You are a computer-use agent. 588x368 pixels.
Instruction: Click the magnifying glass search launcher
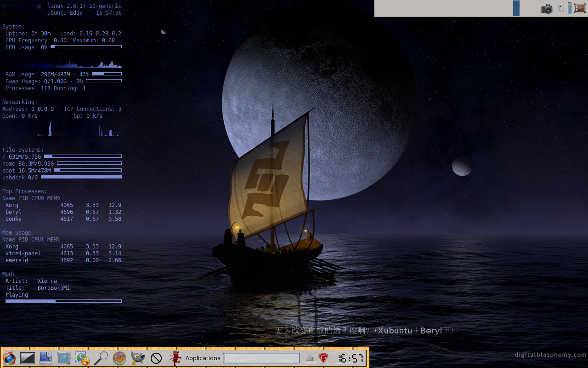101,358
